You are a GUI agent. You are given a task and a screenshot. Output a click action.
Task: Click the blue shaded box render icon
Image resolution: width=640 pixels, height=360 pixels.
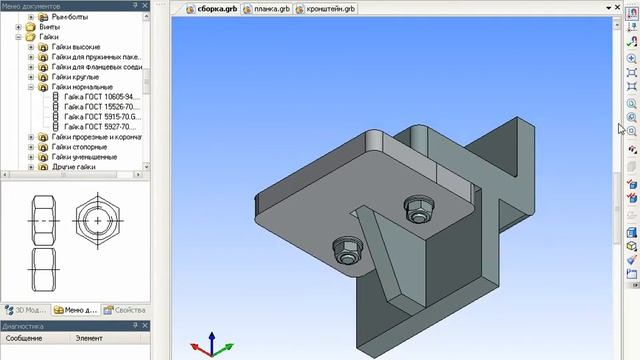click(632, 232)
